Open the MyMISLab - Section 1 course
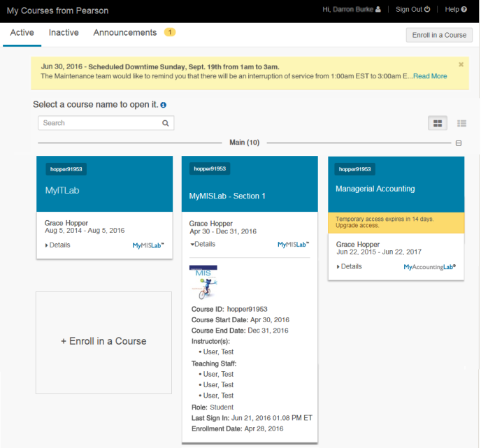This screenshot has width=481, height=448. 227,196
